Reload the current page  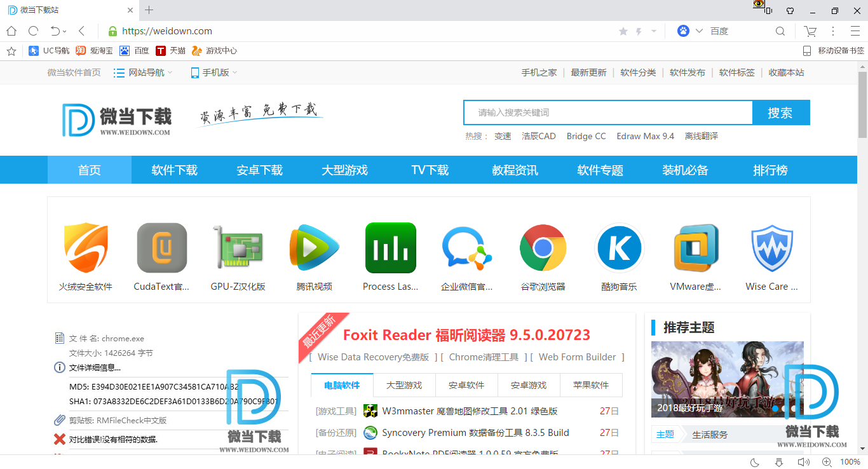[x=33, y=31]
